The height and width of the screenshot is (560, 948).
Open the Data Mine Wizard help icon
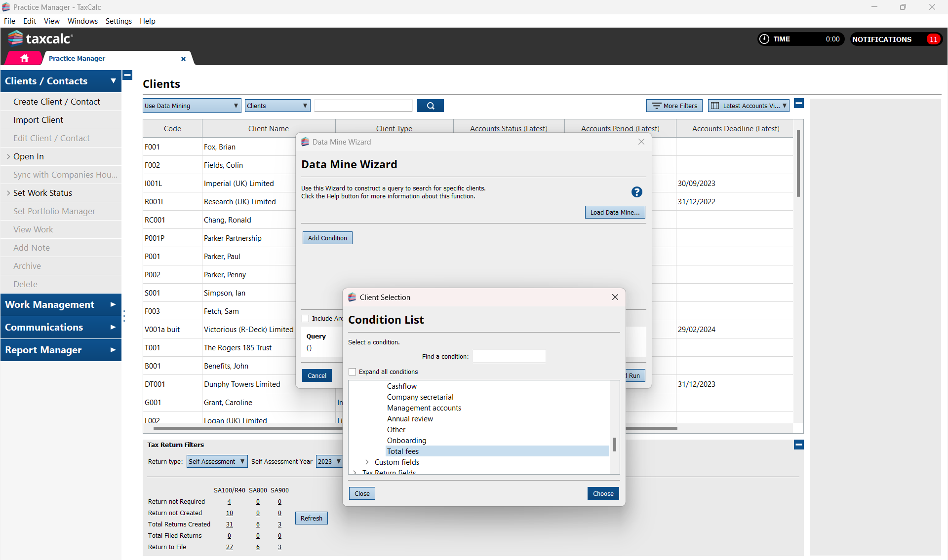pos(636,192)
